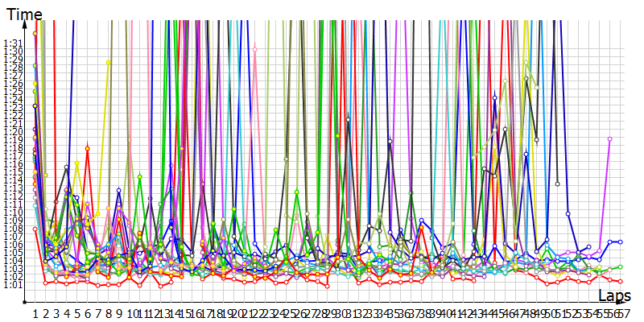The image size is (644, 322).
Task: Click the Time axis title
Action: (21, 13)
